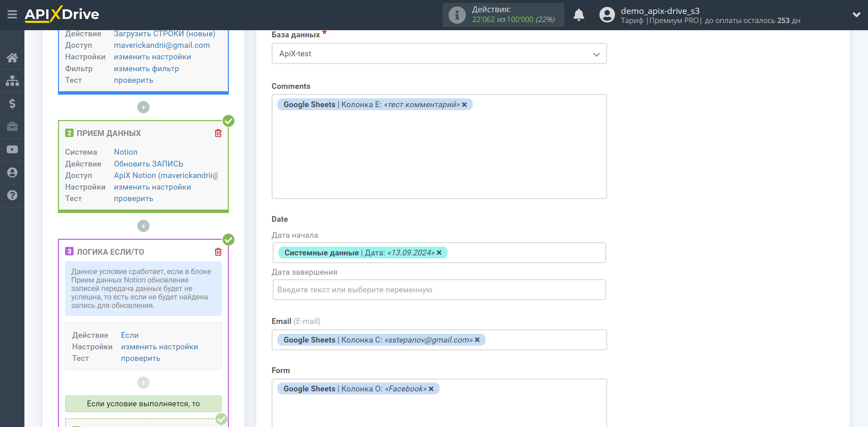Open the profile sidebar icon
The width and height of the screenshot is (868, 427).
click(x=12, y=172)
